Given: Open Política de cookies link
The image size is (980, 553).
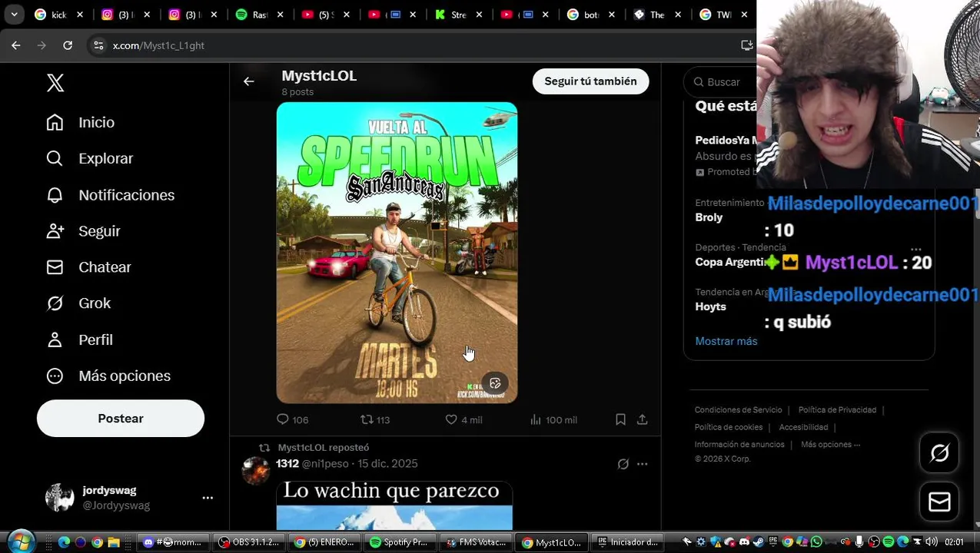Looking at the screenshot, I should click(x=728, y=427).
